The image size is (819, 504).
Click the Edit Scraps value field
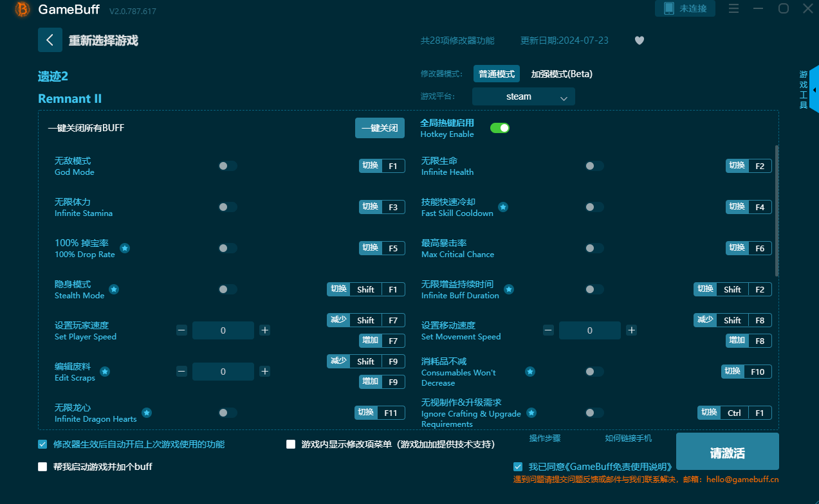click(x=223, y=372)
